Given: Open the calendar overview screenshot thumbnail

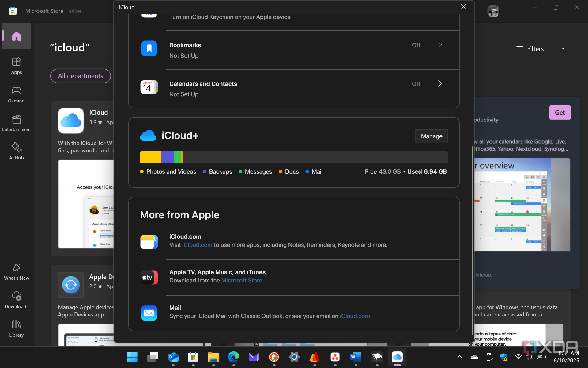Looking at the screenshot, I should (522, 205).
